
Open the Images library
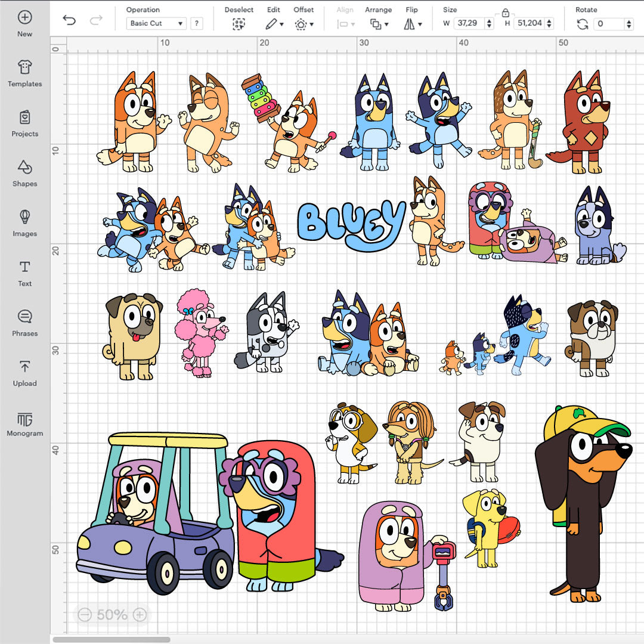24,223
